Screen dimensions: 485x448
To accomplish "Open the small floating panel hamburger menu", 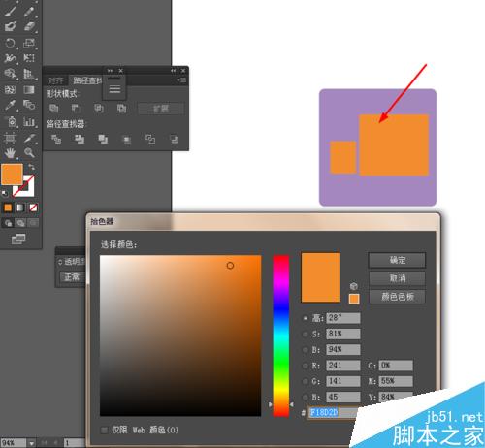I will click(x=114, y=89).
